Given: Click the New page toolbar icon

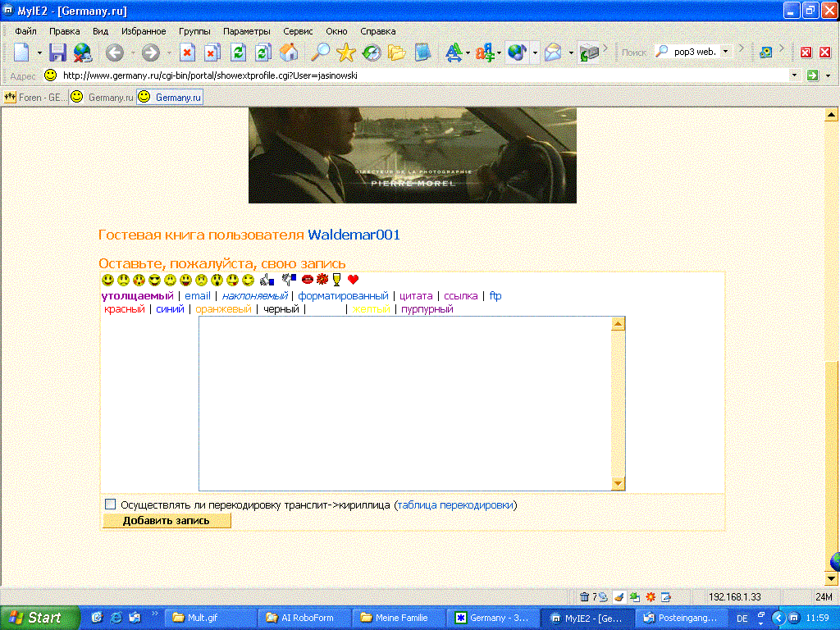Looking at the screenshot, I should (21, 52).
